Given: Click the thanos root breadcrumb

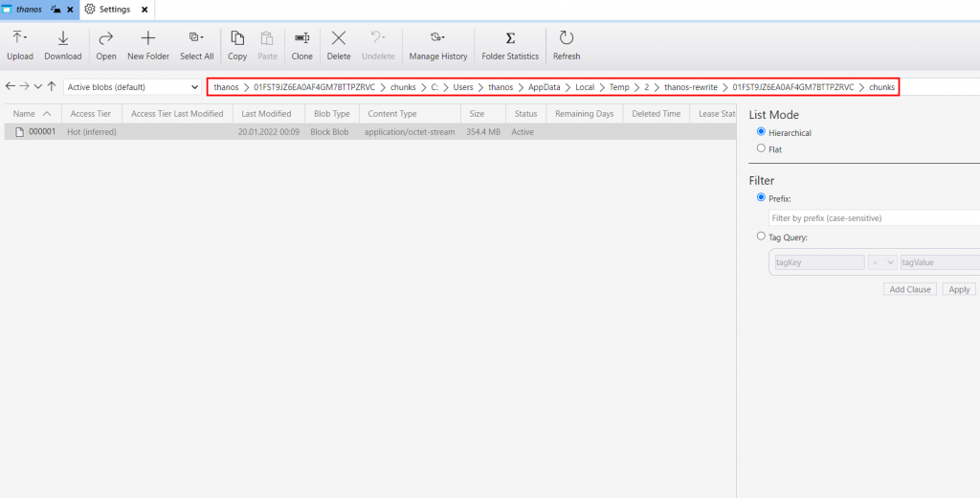Looking at the screenshot, I should [x=226, y=87].
